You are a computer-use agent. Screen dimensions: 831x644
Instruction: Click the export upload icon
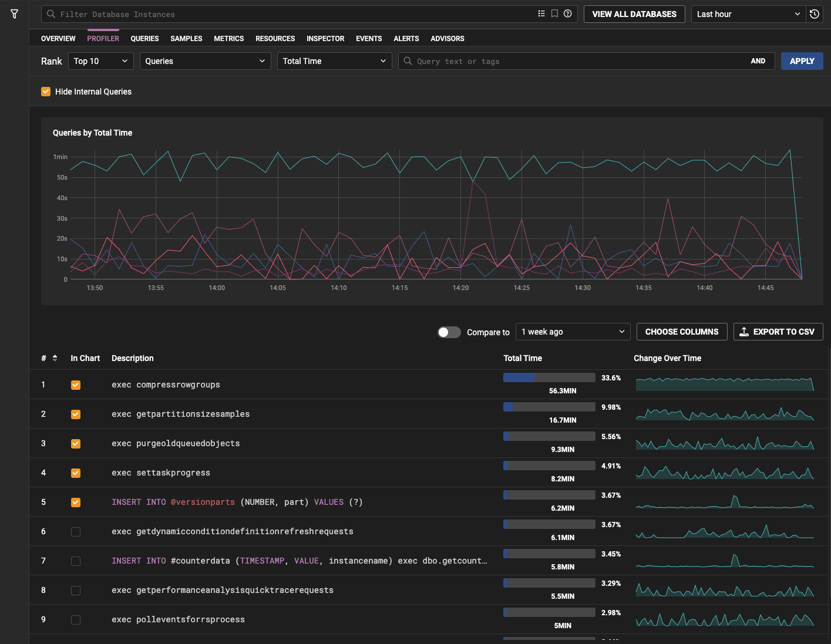tap(744, 332)
